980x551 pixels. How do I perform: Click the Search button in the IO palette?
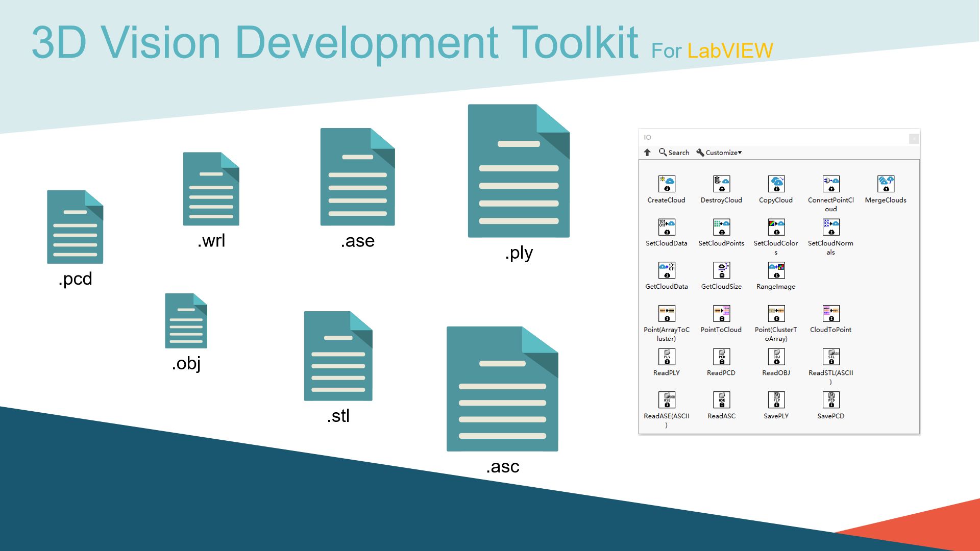674,152
